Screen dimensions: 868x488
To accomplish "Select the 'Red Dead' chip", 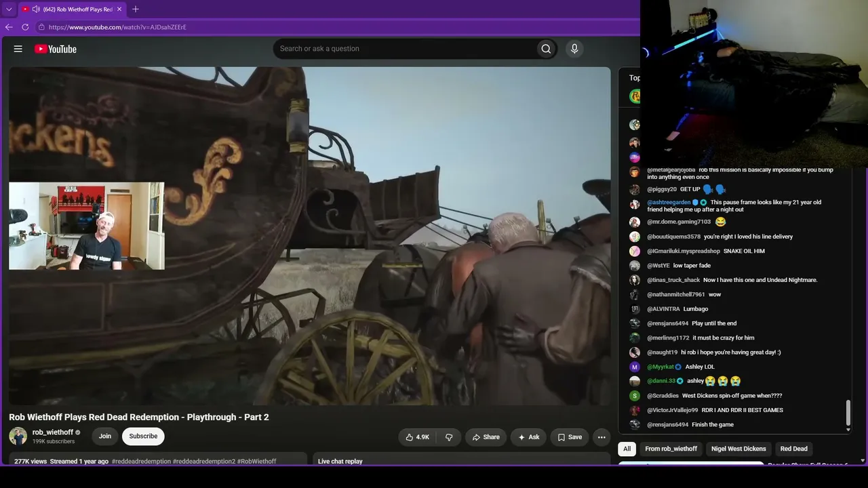I will [794, 449].
